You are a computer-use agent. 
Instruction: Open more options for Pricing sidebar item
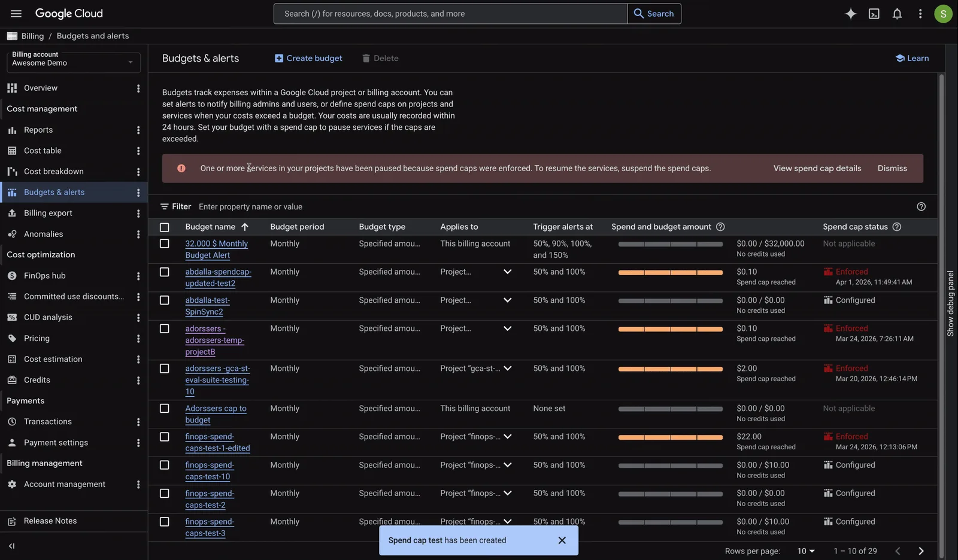tap(138, 339)
